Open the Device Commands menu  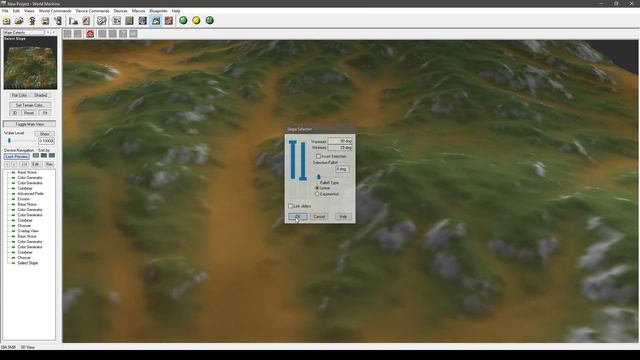(92, 11)
